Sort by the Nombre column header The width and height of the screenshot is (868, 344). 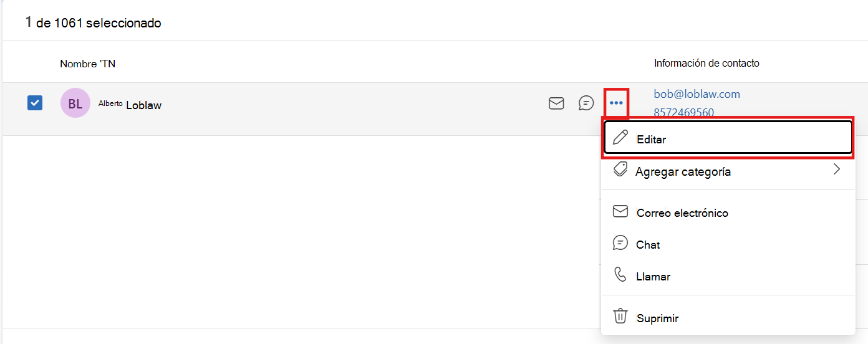(87, 64)
